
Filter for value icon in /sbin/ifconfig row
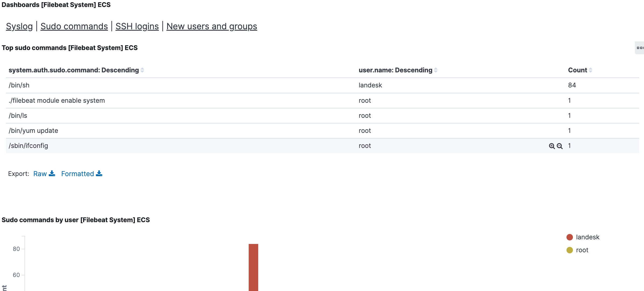(x=552, y=146)
